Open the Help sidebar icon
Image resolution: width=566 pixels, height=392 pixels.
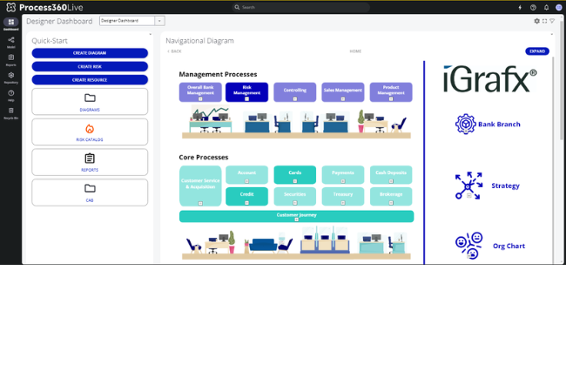tap(10, 95)
